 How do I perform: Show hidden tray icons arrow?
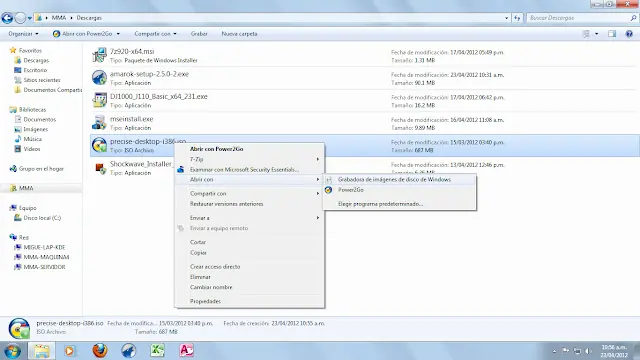[554, 351]
